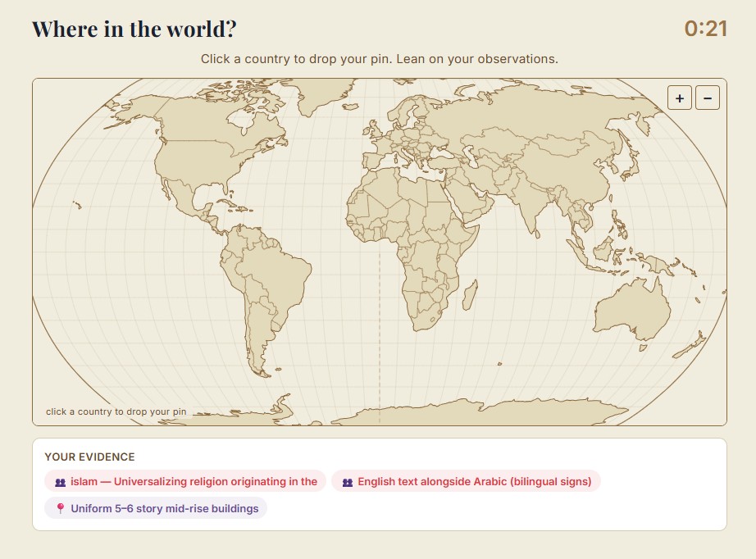This screenshot has height=559, width=756.
Task: Click the people icon on the bilingual signs chip
Action: coord(348,482)
